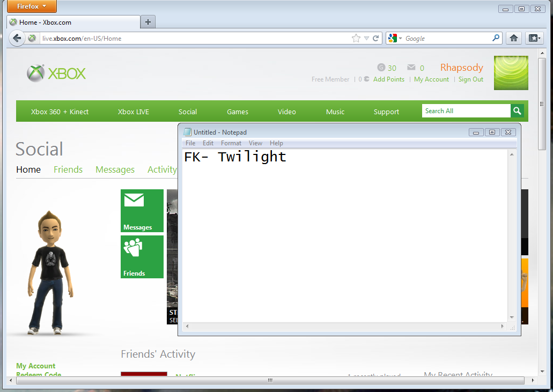The height and width of the screenshot is (392, 553).
Task: Click the Xbox site identity icon in address bar
Action: coord(32,38)
